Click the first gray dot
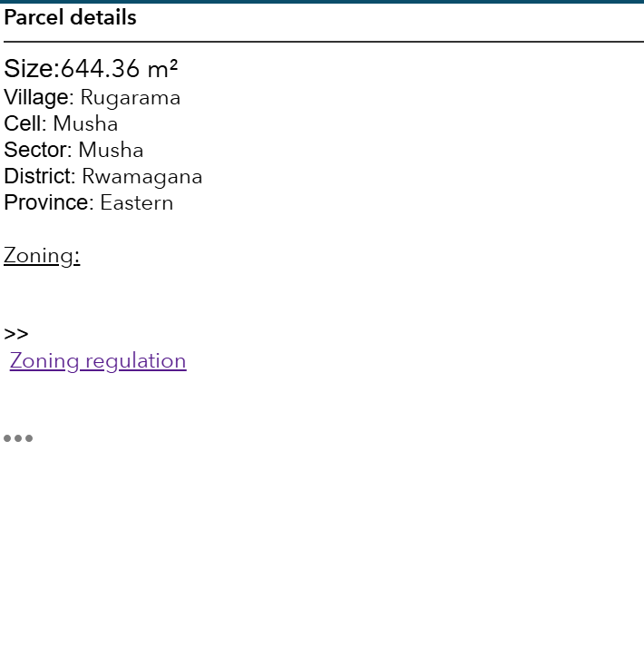 (x=7, y=438)
